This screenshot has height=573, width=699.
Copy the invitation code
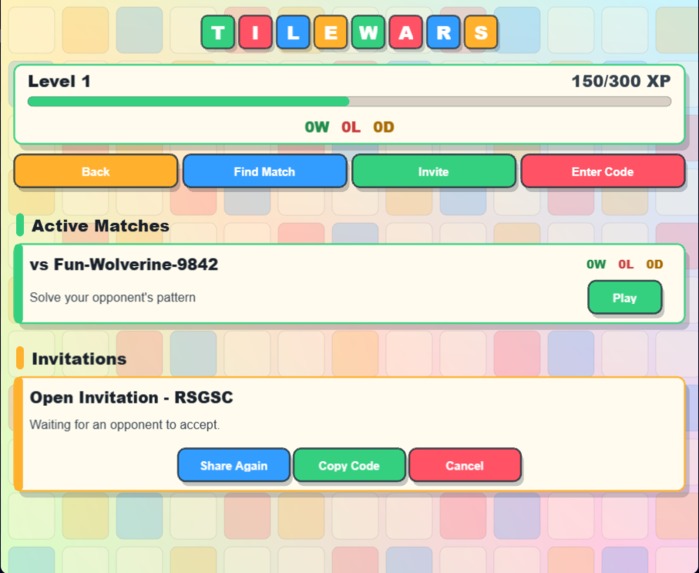349,466
